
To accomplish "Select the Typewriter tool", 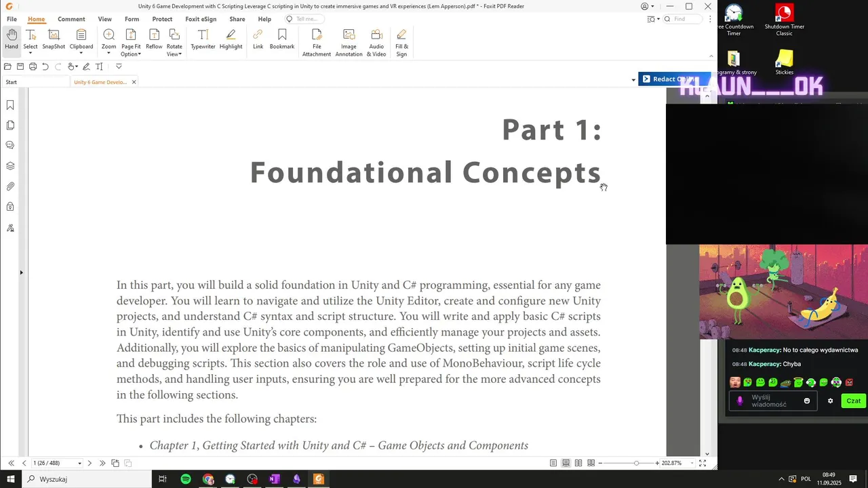I will coord(203,39).
